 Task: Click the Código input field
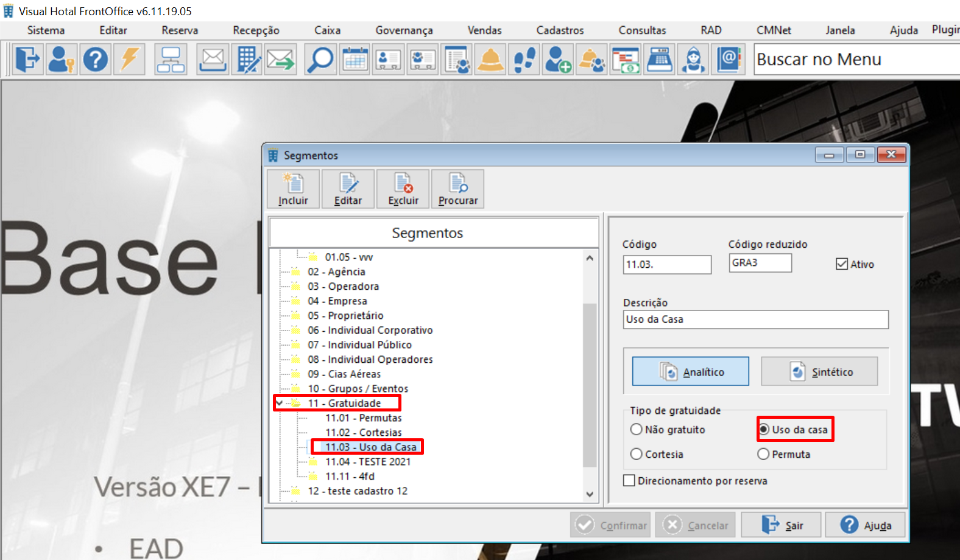[667, 265]
